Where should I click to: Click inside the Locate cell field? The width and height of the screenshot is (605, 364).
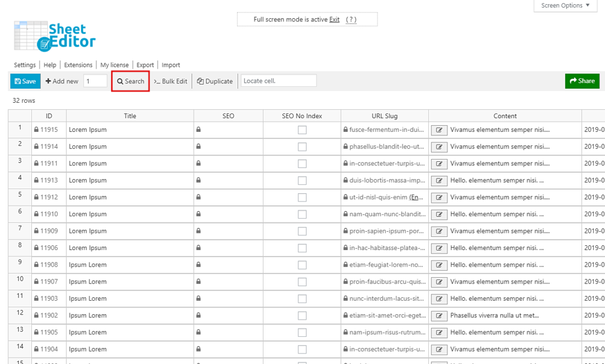(x=278, y=80)
